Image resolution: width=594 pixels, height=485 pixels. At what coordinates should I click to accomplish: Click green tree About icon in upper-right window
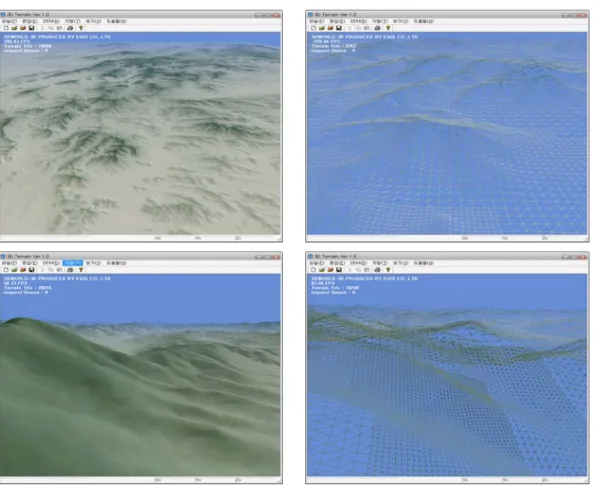388,28
